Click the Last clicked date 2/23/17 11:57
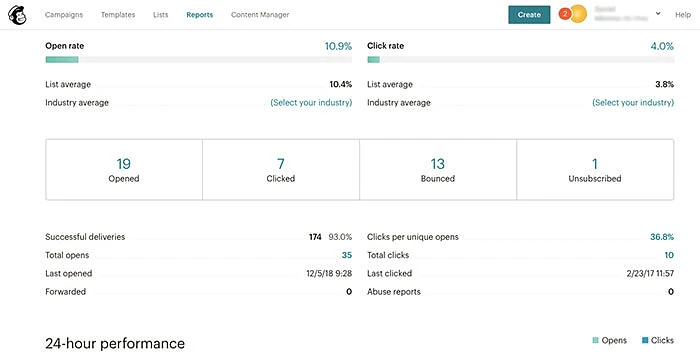The width and height of the screenshot is (700, 360). tap(650, 274)
